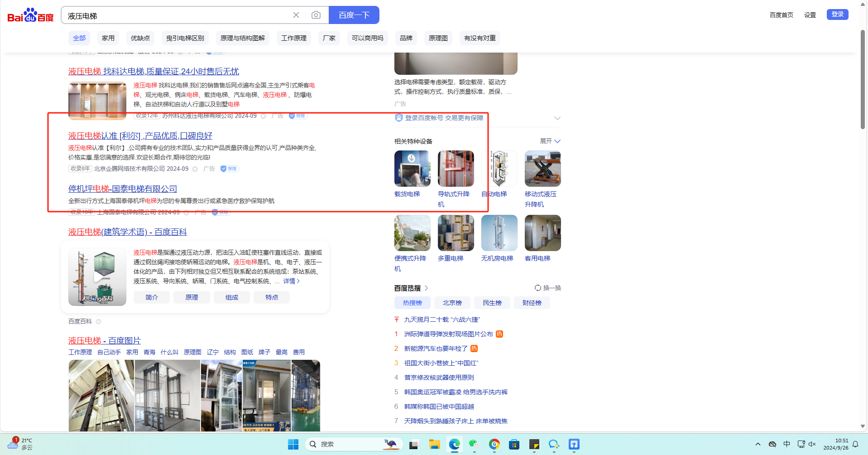Click the 组成 baike section button
Screen dimensions: 868x455
tap(232, 297)
